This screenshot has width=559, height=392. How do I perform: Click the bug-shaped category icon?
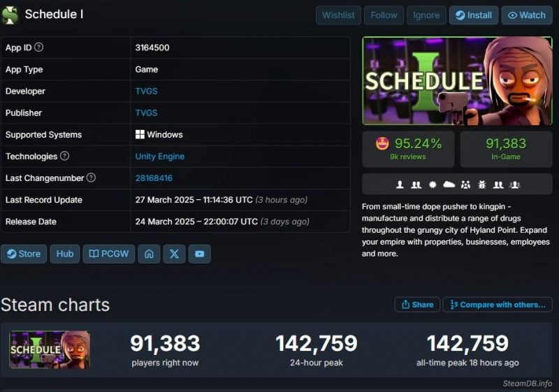(x=482, y=184)
